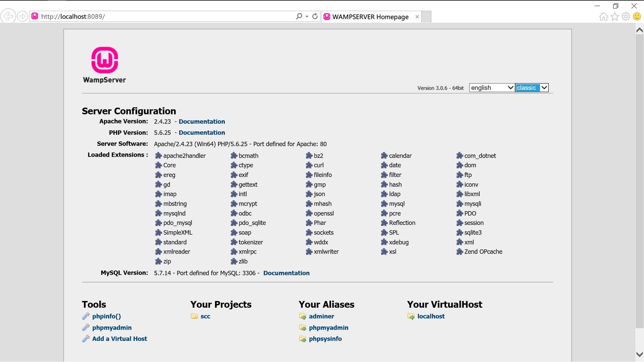The width and height of the screenshot is (644, 362).
Task: Go back with the browser back arrow
Action: coord(8,16)
